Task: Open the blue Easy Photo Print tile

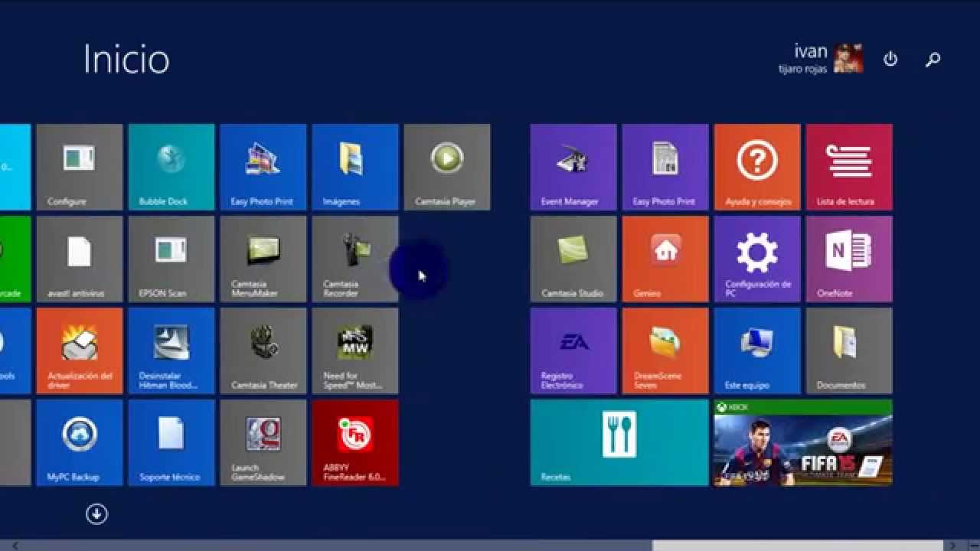Action: tap(263, 167)
